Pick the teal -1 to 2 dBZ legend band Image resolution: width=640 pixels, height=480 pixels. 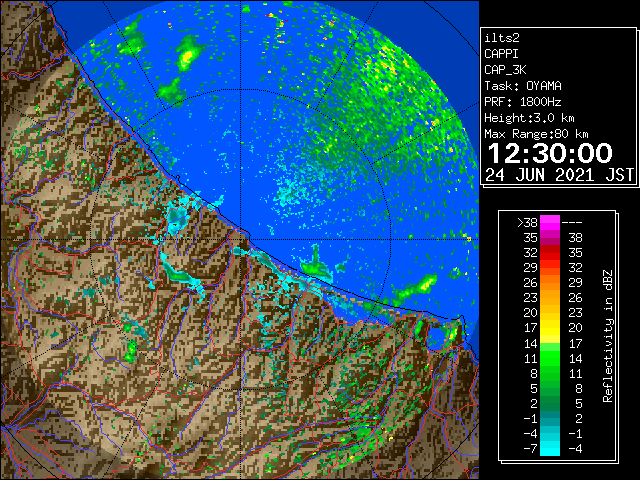(x=550, y=418)
